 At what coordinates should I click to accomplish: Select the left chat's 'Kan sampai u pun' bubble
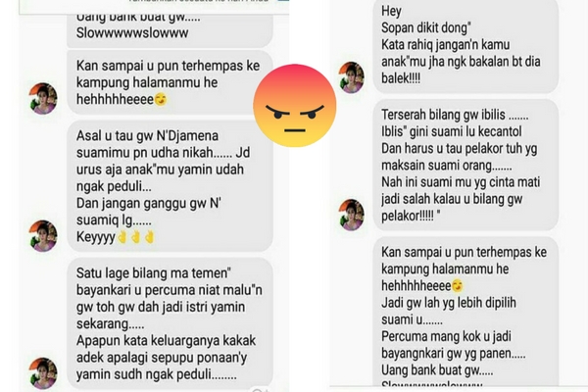(170, 82)
